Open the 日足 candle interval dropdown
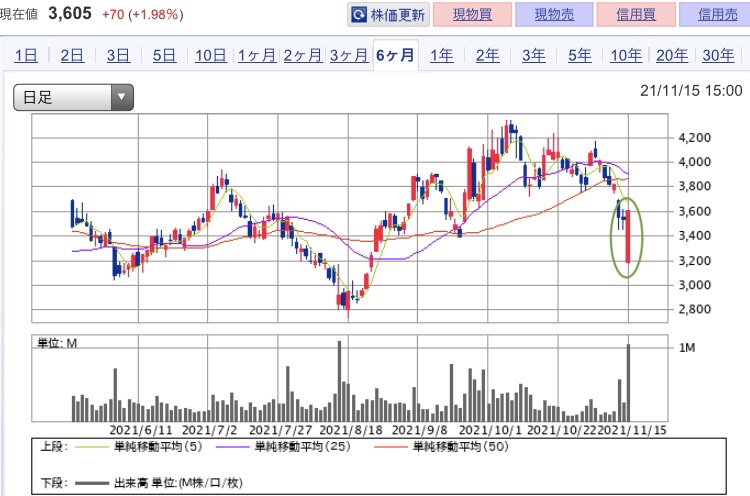Image resolution: width=750 pixels, height=496 pixels. (73, 97)
